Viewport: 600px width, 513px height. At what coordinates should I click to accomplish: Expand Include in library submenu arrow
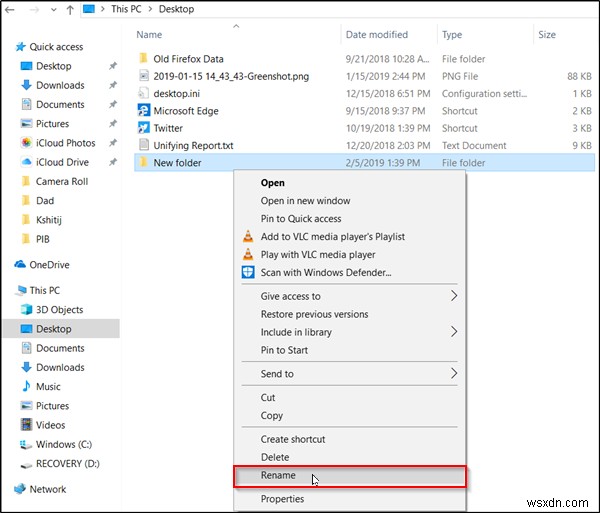coord(453,332)
